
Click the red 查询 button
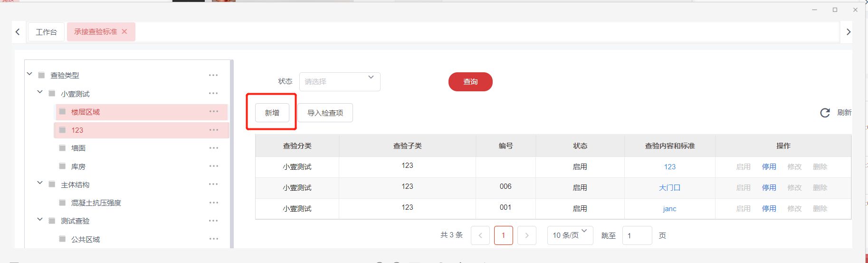470,82
